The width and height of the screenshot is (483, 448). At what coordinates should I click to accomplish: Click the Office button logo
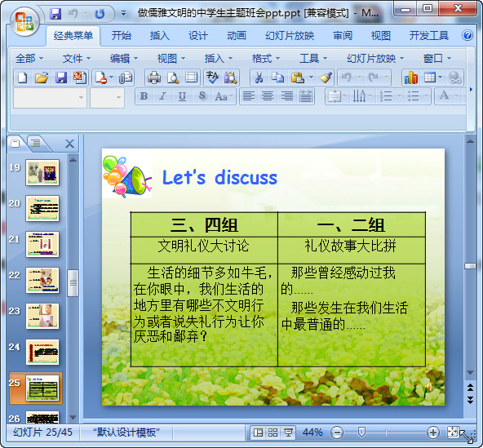24,21
